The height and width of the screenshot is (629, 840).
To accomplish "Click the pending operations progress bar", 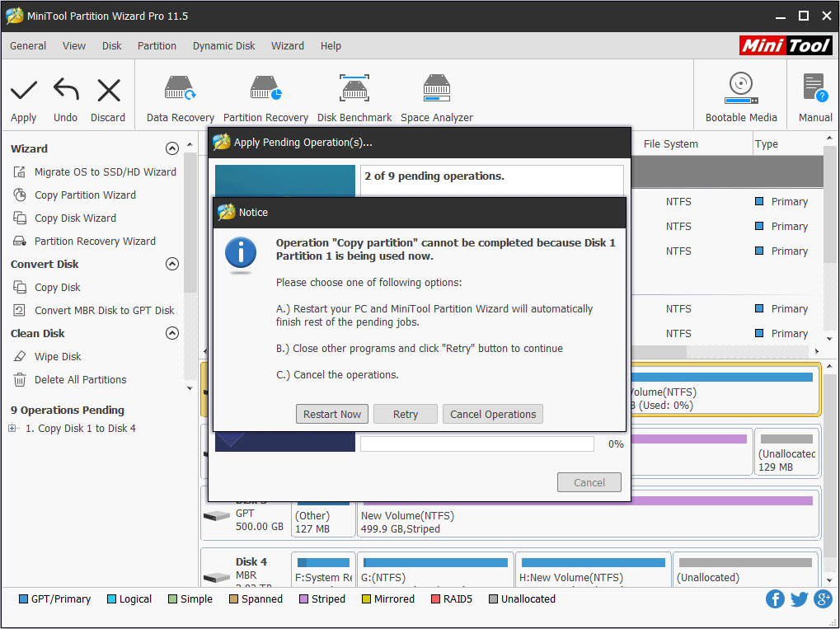I will pyautogui.click(x=476, y=444).
